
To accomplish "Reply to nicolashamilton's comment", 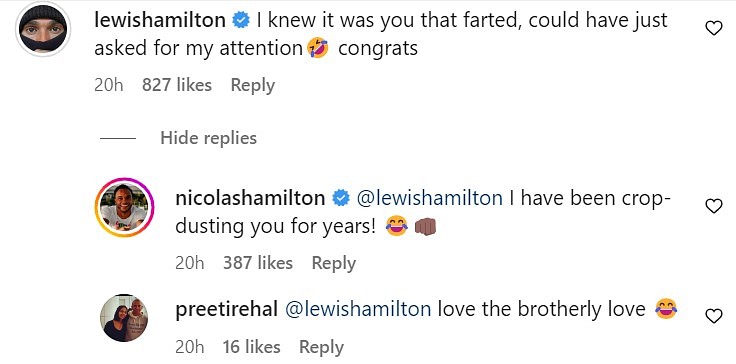I will [334, 263].
